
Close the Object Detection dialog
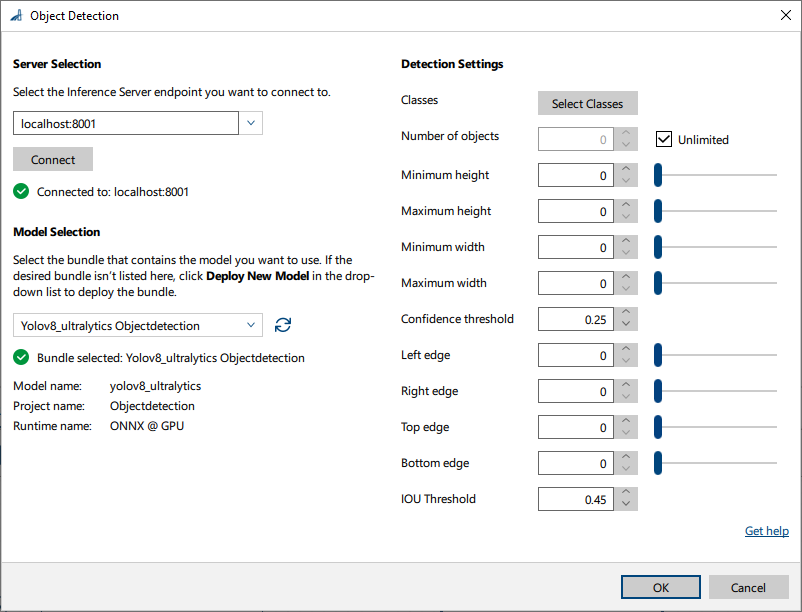tap(786, 15)
